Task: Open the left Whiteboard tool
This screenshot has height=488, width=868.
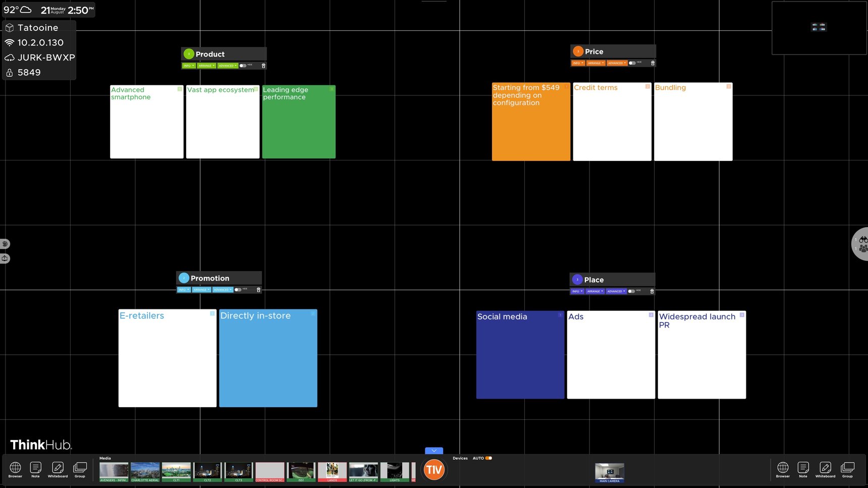Action: tap(58, 469)
